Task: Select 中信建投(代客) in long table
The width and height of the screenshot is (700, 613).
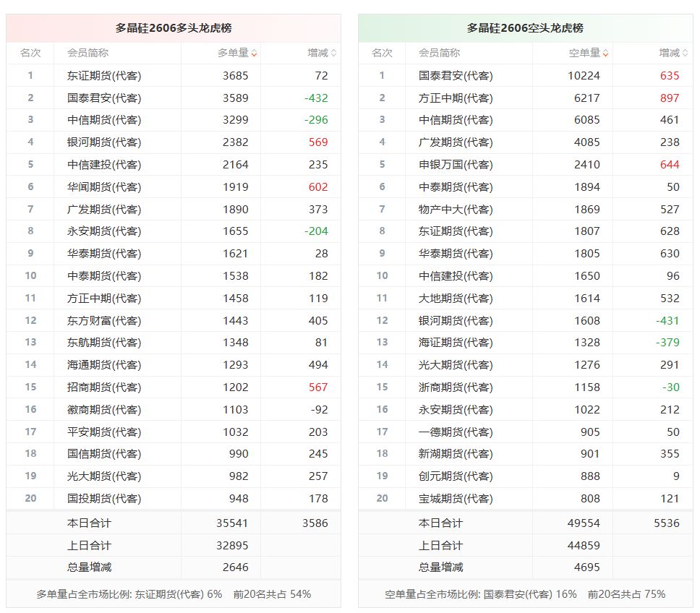Action: pyautogui.click(x=104, y=164)
